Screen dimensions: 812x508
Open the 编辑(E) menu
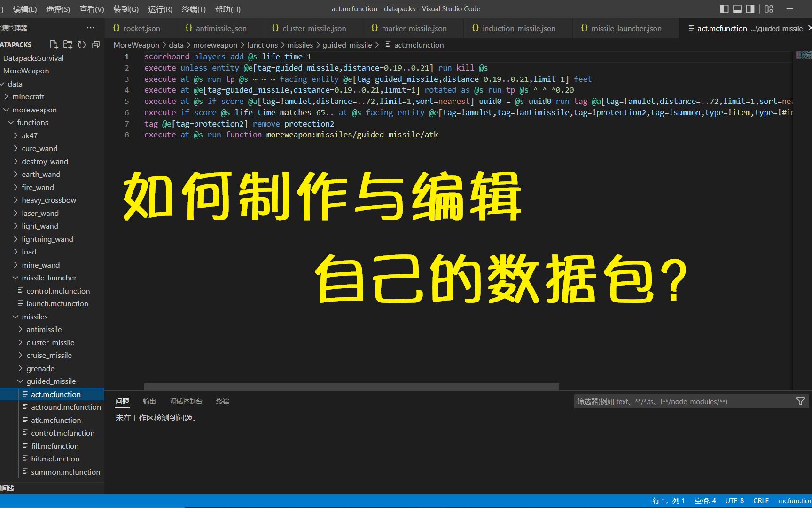25,9
